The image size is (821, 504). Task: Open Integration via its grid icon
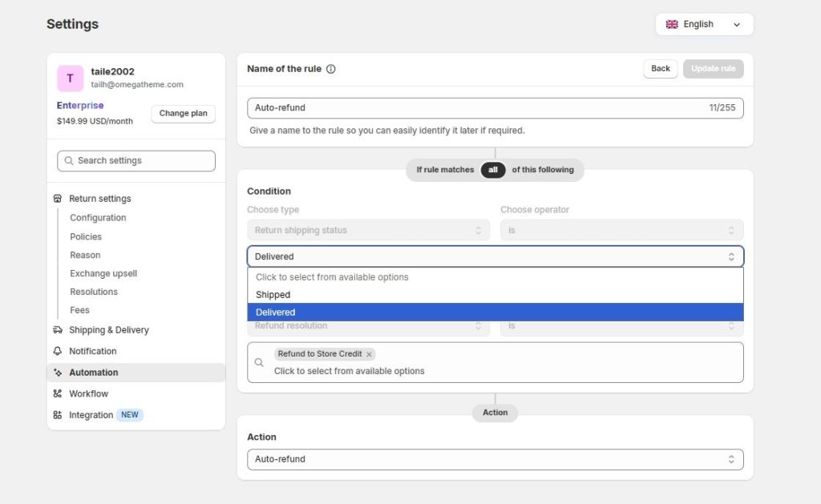(x=57, y=414)
